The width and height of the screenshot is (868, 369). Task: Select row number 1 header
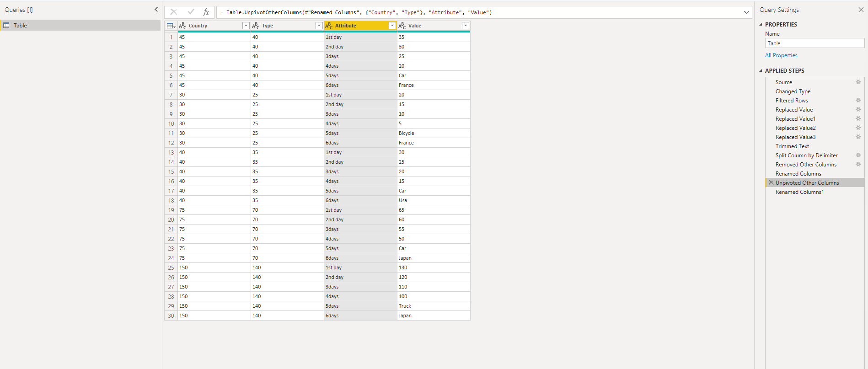point(171,37)
